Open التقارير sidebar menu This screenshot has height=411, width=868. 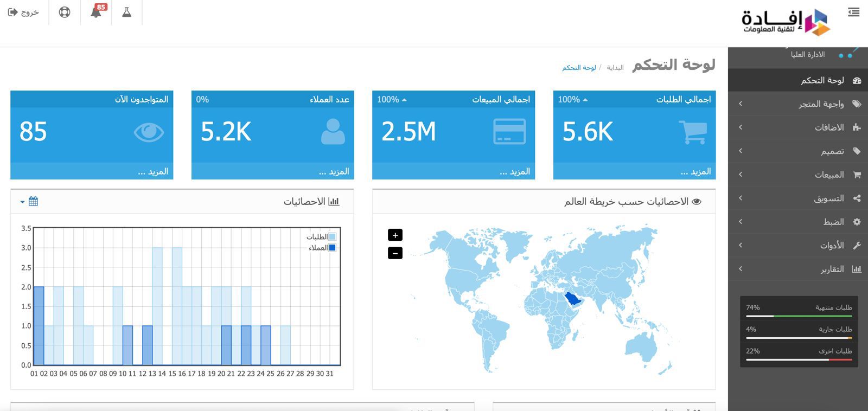pyautogui.click(x=798, y=269)
